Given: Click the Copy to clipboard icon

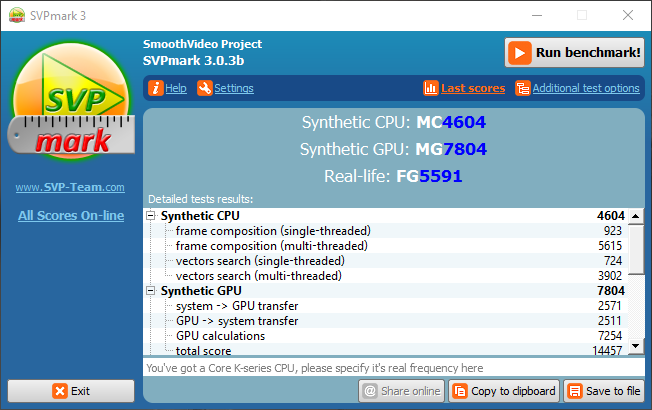Looking at the screenshot, I should [460, 391].
